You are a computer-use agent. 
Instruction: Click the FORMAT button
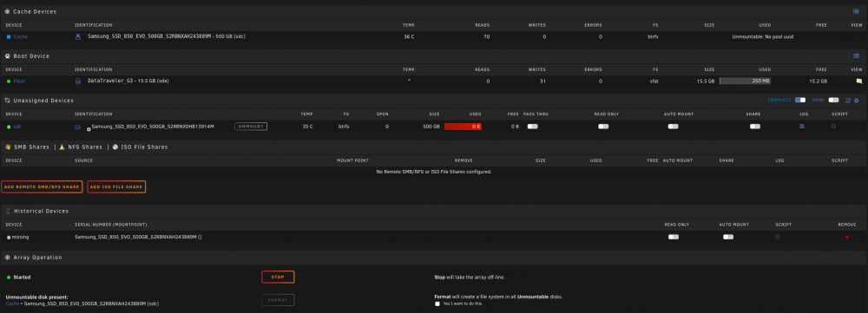278,300
